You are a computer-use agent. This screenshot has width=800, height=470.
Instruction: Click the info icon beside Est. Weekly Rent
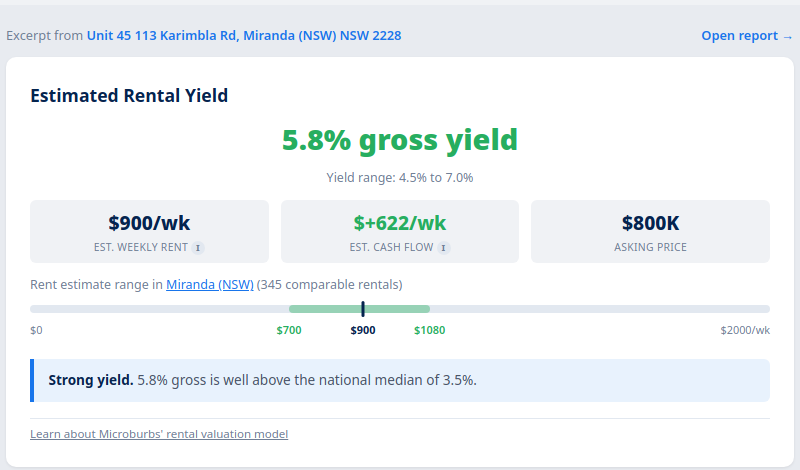pos(198,247)
